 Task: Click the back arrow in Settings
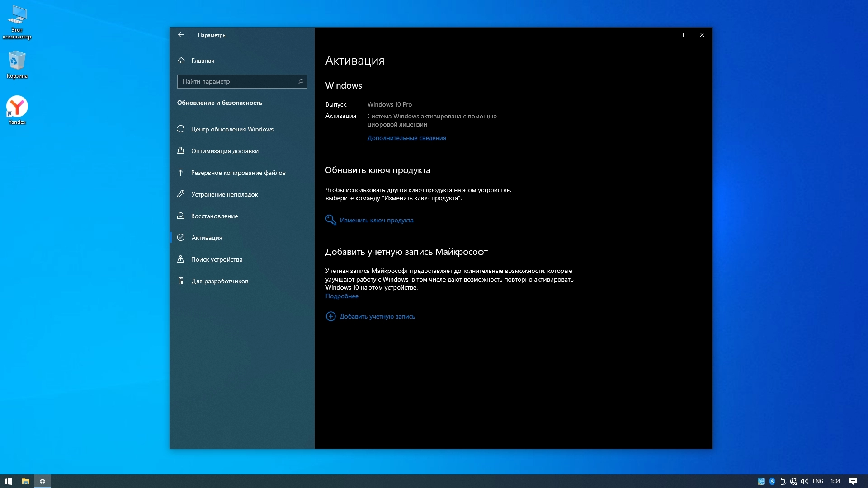(x=181, y=35)
